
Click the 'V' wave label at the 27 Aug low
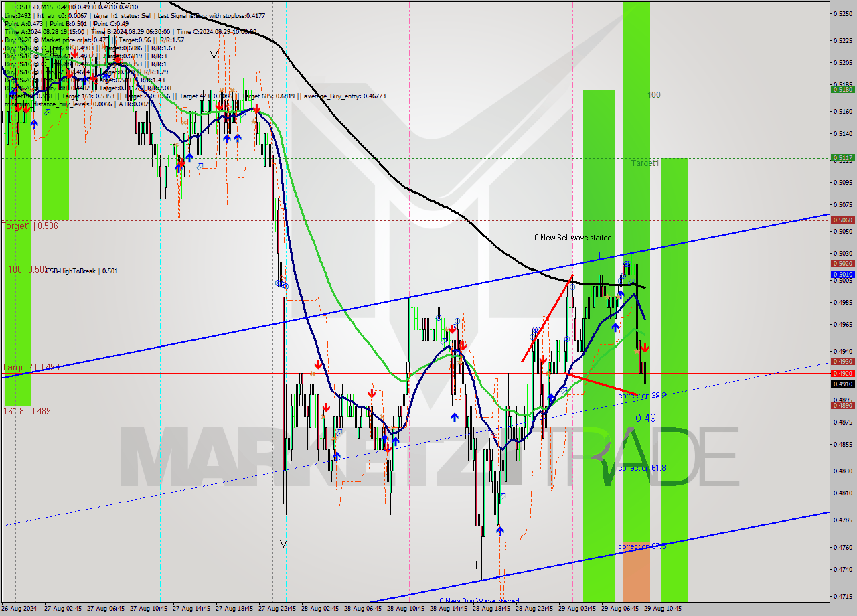284,543
